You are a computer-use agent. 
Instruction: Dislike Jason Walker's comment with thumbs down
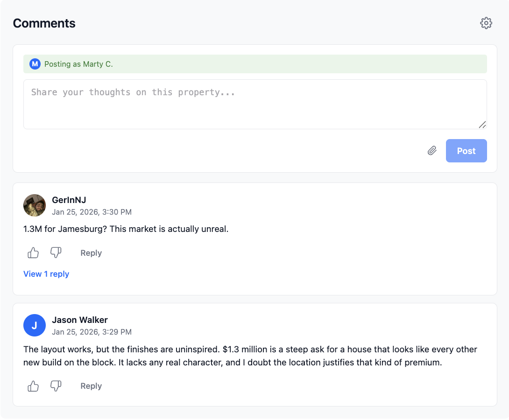(56, 386)
